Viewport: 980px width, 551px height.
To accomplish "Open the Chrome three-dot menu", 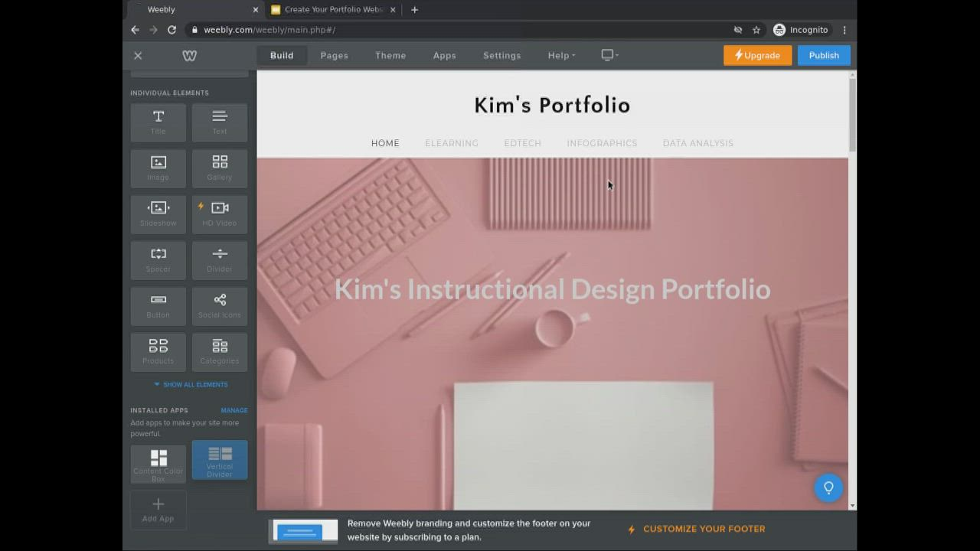I will pos(844,30).
